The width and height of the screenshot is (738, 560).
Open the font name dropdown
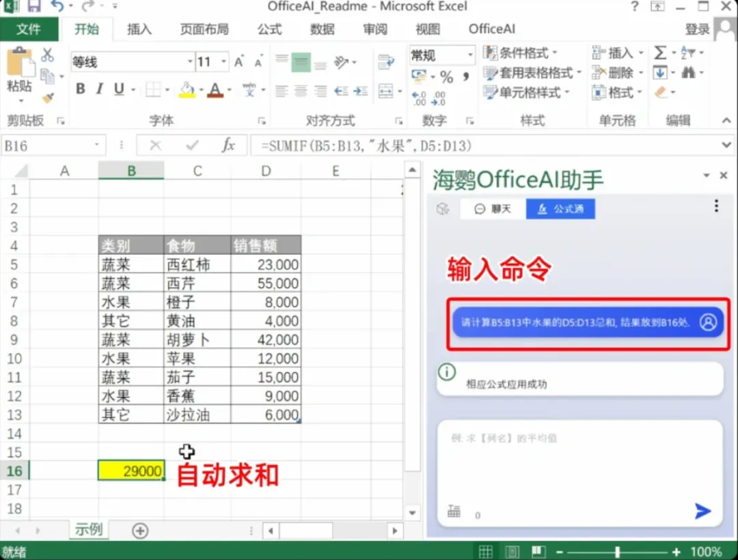[190, 61]
